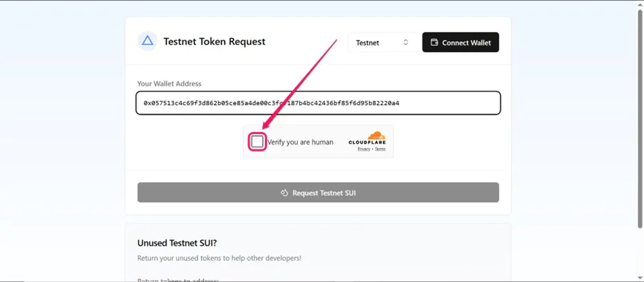This screenshot has height=282, width=644.
Task: Open the Cloudflare Privacy link
Action: (x=364, y=149)
